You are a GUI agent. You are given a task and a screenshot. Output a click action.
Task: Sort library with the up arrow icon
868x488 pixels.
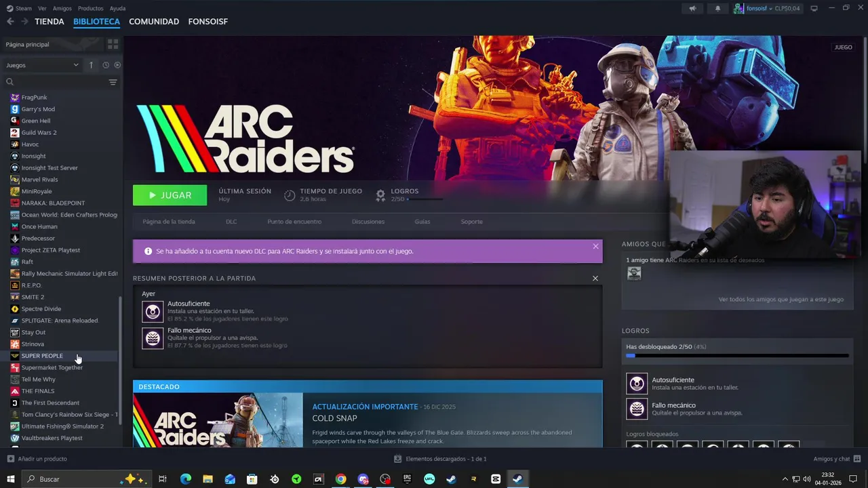coord(91,65)
